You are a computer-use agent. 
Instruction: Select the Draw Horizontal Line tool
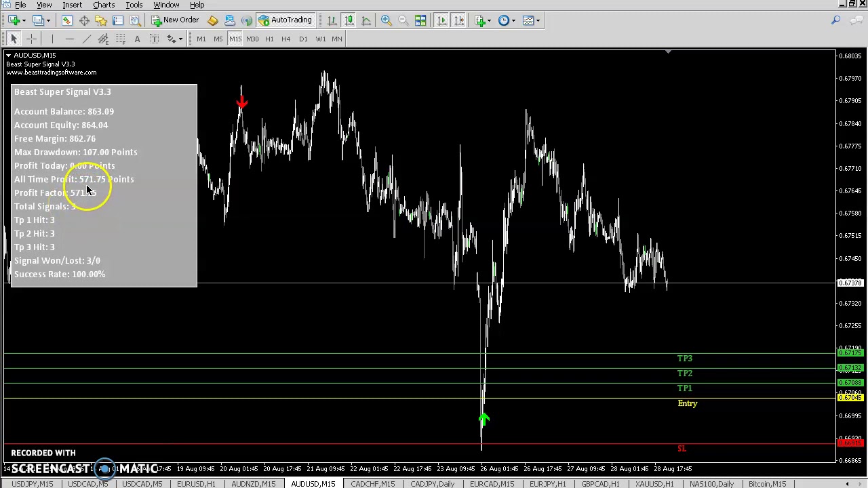pos(69,39)
